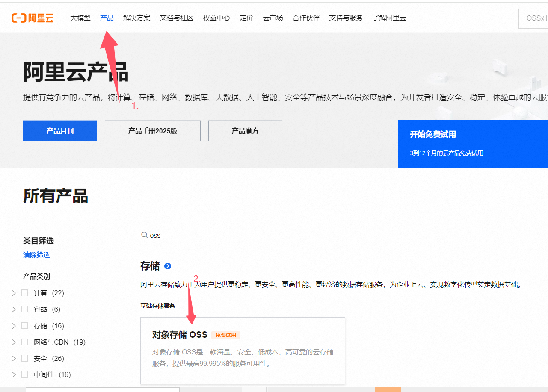Image resolution: width=548 pixels, height=392 pixels.
Task: Click the 阿里云产品 page title
Action: coord(76,72)
